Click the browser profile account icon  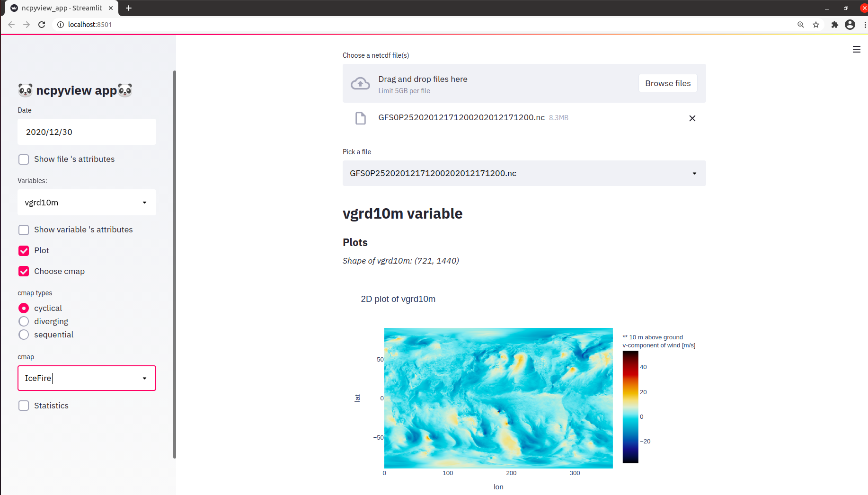[x=850, y=24]
